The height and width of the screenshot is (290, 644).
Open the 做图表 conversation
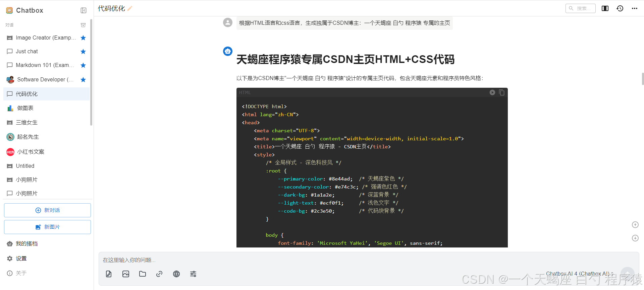tap(46, 108)
